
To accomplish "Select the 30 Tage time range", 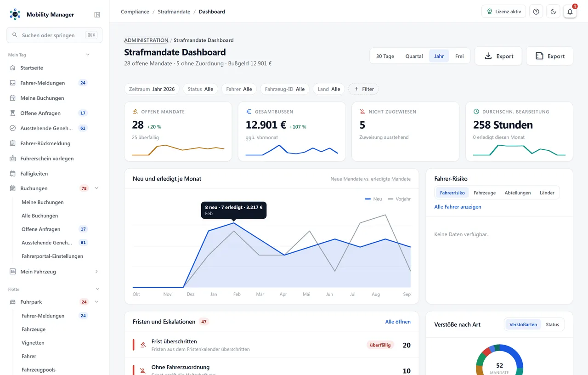I will [385, 56].
